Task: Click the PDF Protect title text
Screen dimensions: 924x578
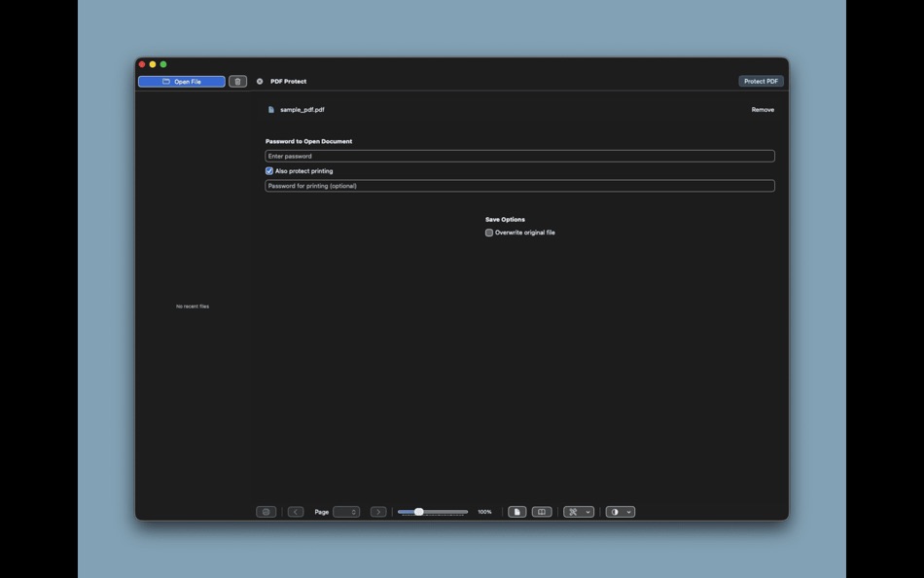Action: pos(288,82)
